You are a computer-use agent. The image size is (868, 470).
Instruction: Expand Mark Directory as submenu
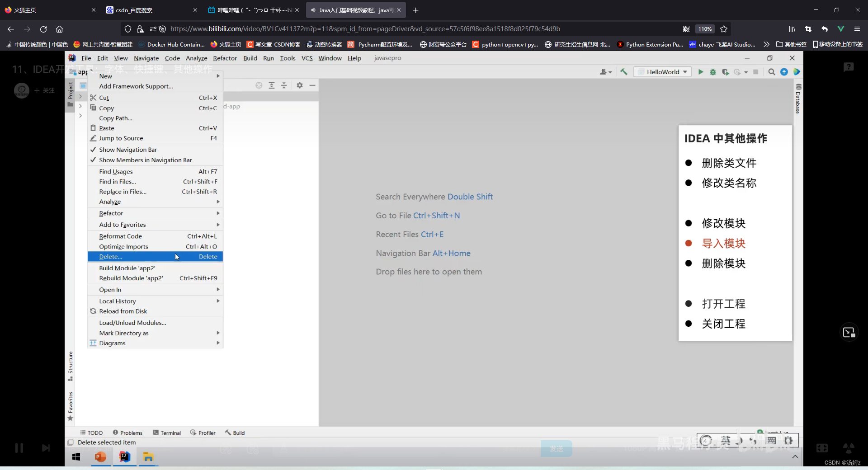tap(155, 333)
